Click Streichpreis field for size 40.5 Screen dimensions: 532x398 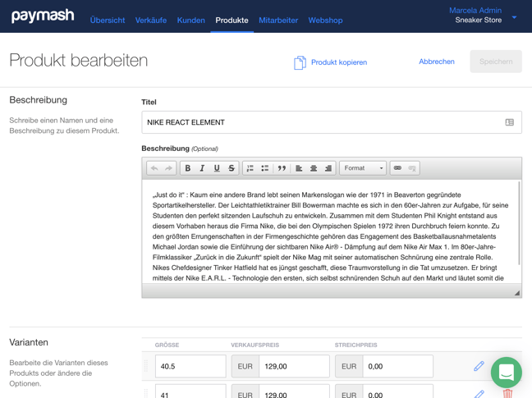click(x=398, y=367)
